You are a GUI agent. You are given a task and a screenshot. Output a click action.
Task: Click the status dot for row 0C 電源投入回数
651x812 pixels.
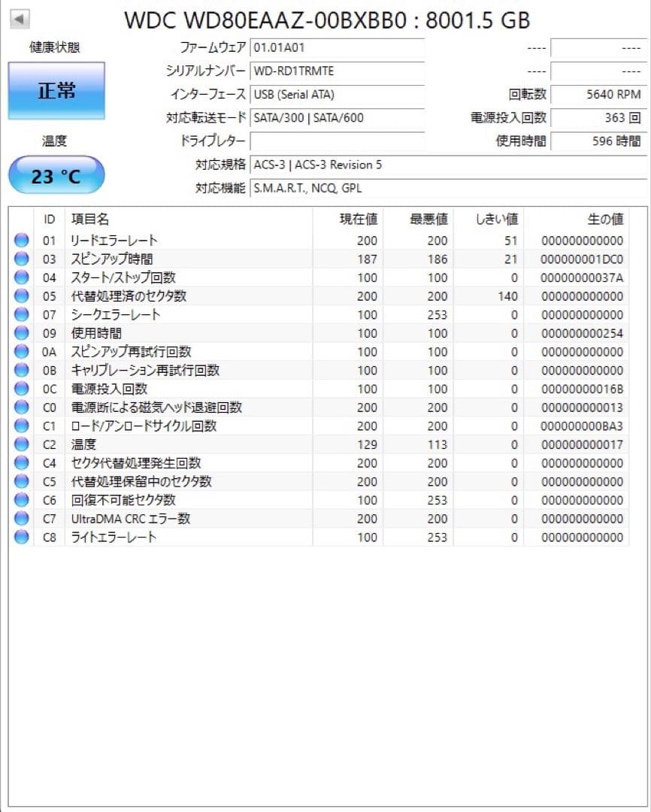pyautogui.click(x=22, y=389)
